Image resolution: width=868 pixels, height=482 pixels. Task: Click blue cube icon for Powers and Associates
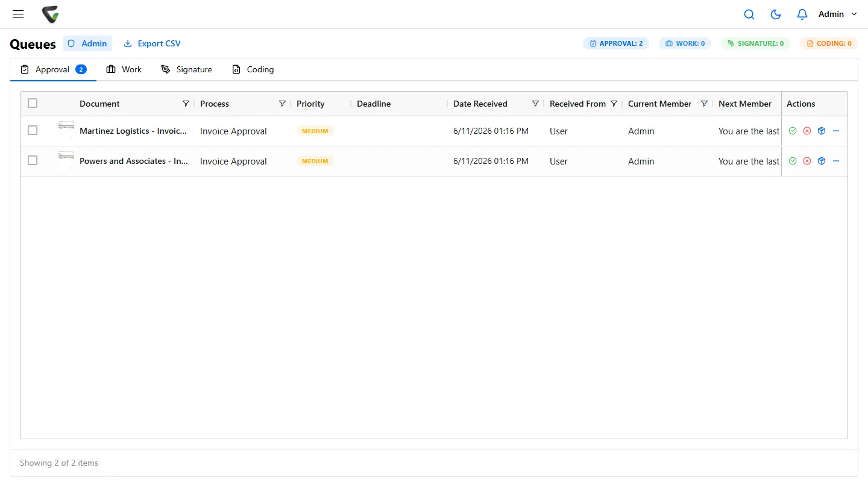822,161
